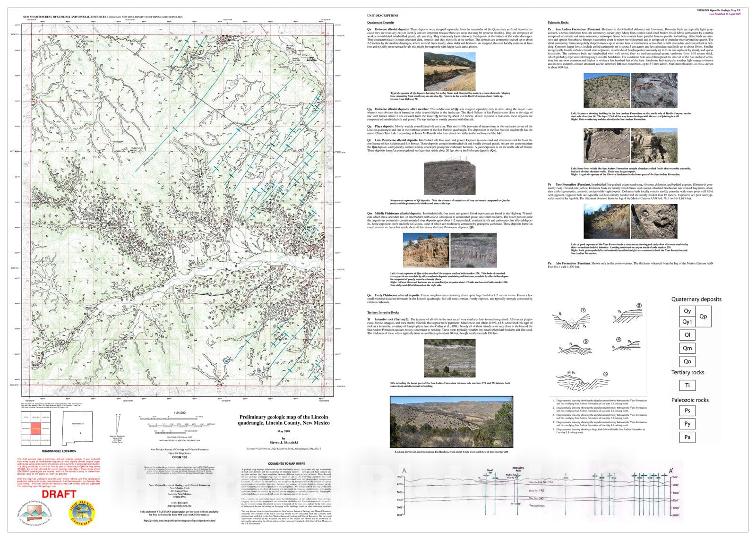Click the red DRAFT stamp text
Viewport: 756px width, 540px height.
coord(60,494)
